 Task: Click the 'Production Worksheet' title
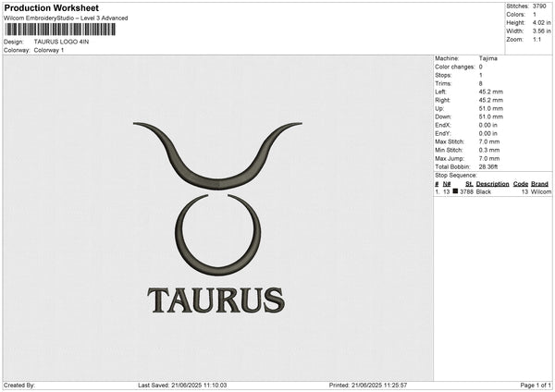tap(51, 7)
